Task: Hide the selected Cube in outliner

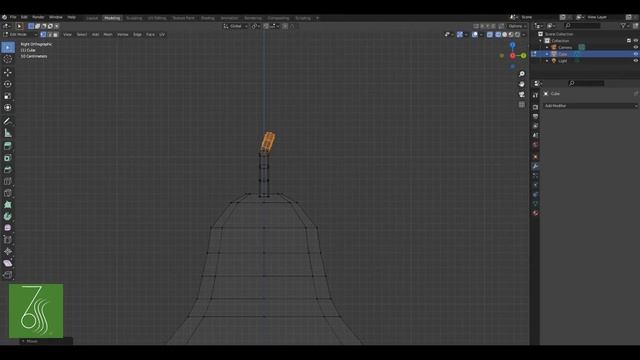Action: click(636, 54)
